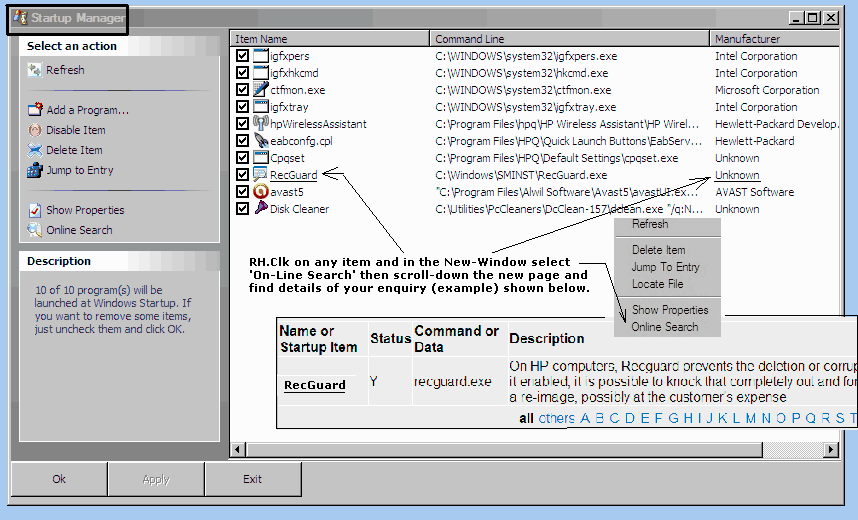Click the Startup Manager title bar icon

point(20,18)
